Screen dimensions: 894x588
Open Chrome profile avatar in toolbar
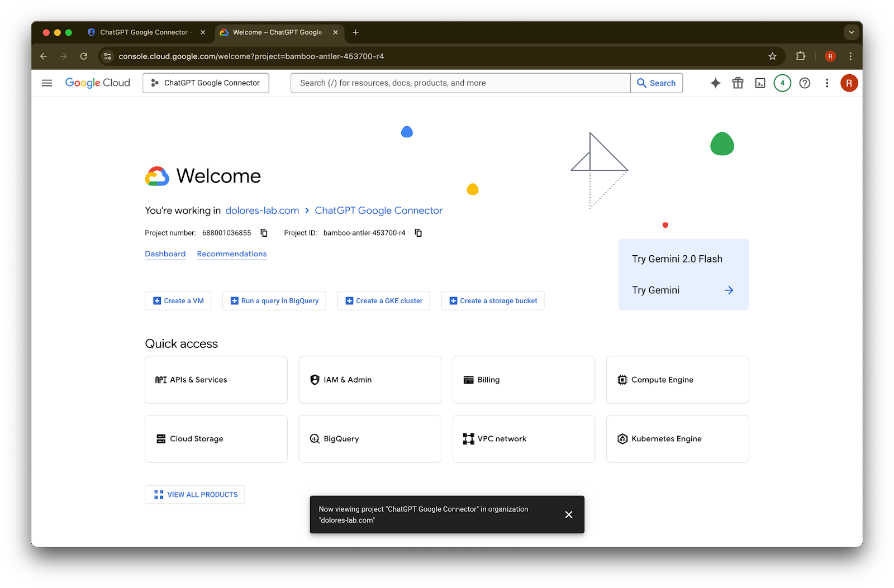point(830,56)
